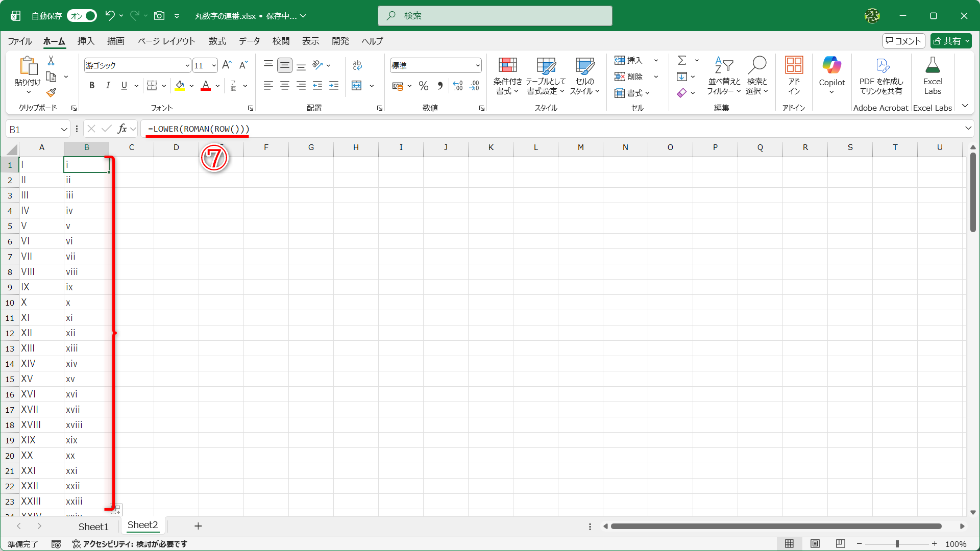The height and width of the screenshot is (551, 980).
Task: Open the Name Box dropdown arrow
Action: point(64,130)
